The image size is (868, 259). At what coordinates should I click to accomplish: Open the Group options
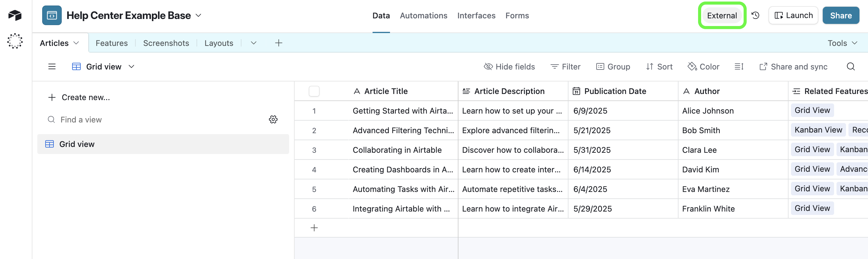pos(613,66)
